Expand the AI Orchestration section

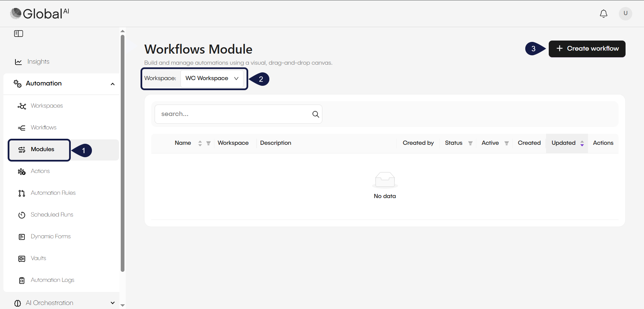coord(112,303)
